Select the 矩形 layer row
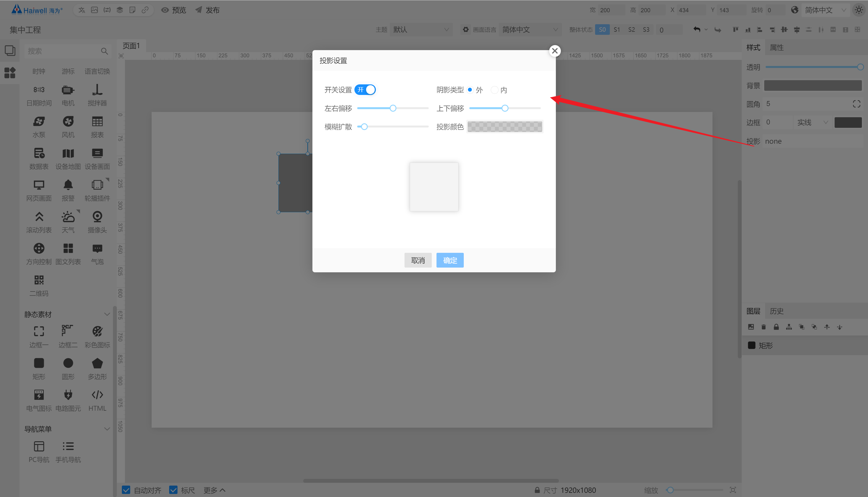Image resolution: width=868 pixels, height=497 pixels. pyautogui.click(x=804, y=346)
